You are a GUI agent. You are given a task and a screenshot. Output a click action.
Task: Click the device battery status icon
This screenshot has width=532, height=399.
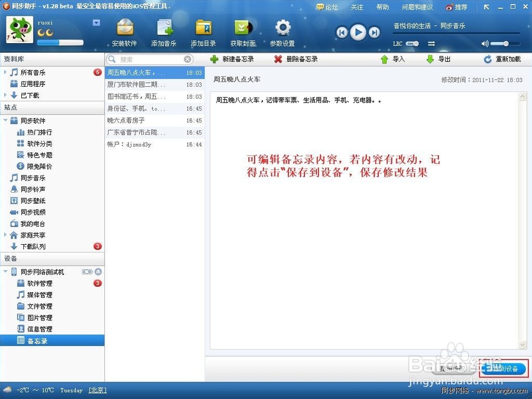tap(87, 271)
